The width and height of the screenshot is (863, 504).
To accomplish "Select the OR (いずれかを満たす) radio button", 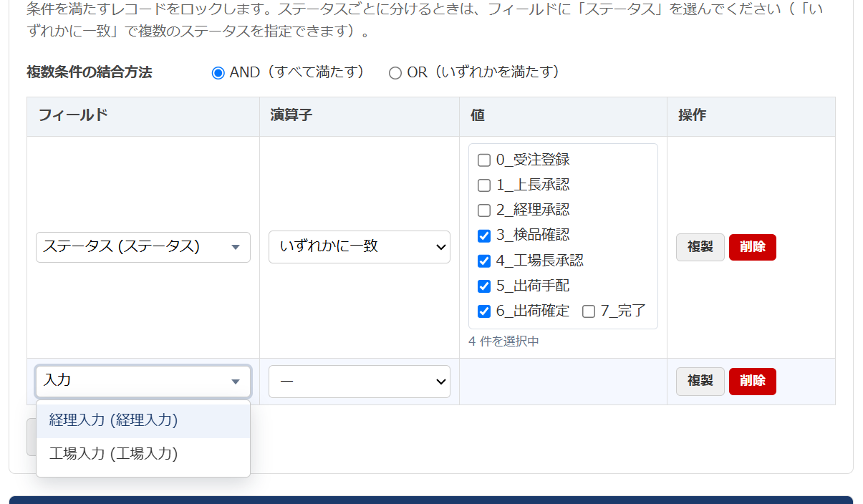I will tap(395, 73).
